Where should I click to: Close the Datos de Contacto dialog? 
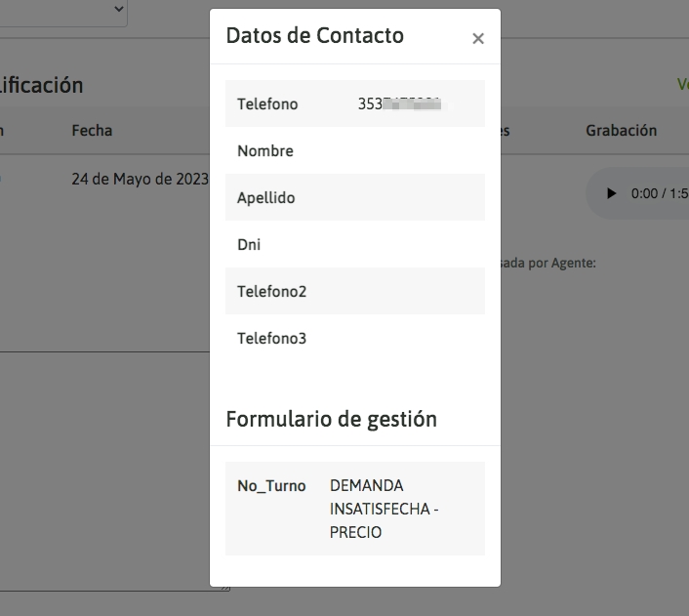point(477,39)
